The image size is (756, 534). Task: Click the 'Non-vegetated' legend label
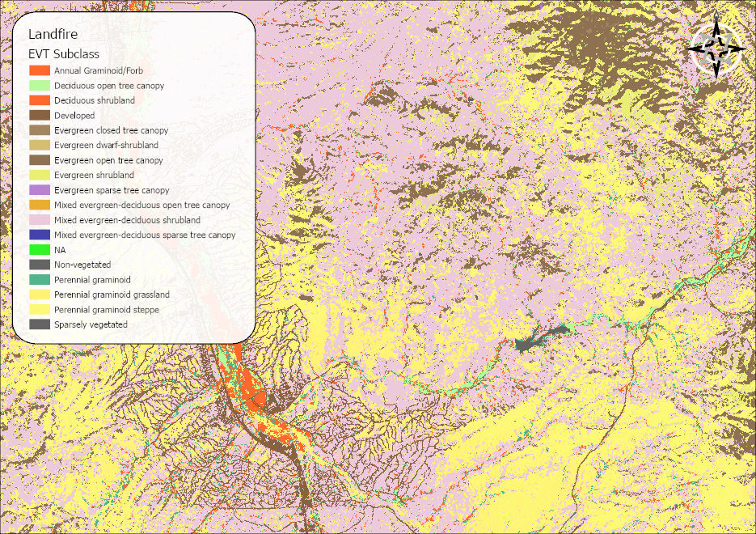click(x=82, y=265)
